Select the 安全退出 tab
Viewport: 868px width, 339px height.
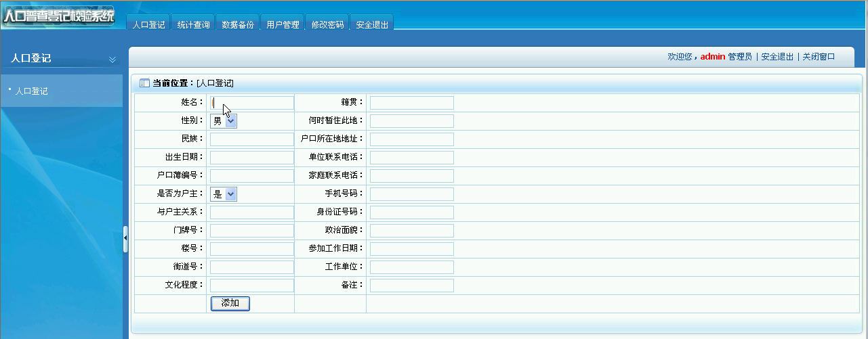[x=372, y=24]
